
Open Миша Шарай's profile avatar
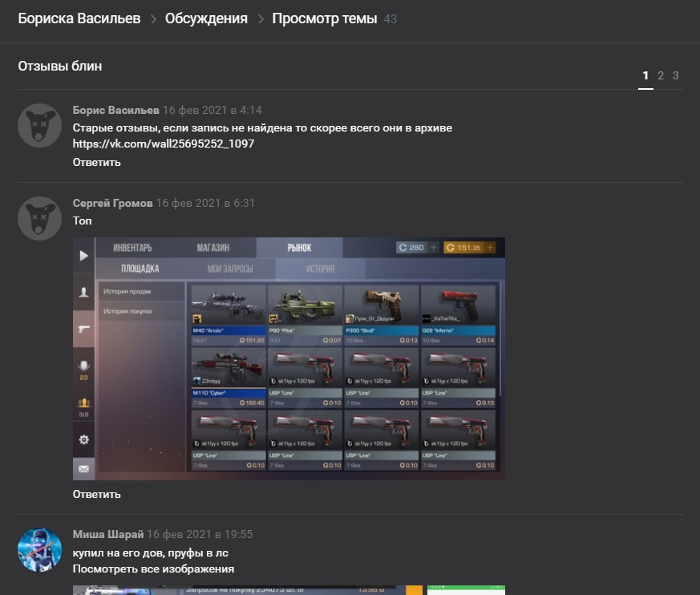(x=39, y=549)
